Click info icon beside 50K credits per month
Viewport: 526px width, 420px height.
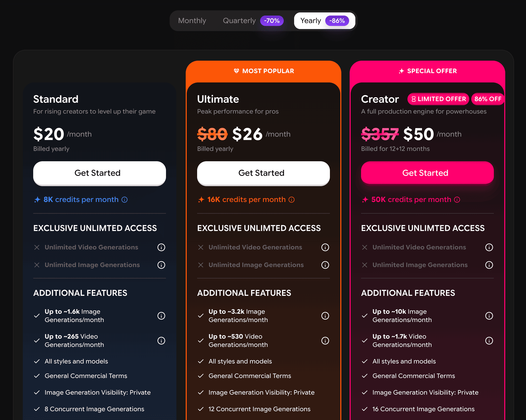point(457,200)
